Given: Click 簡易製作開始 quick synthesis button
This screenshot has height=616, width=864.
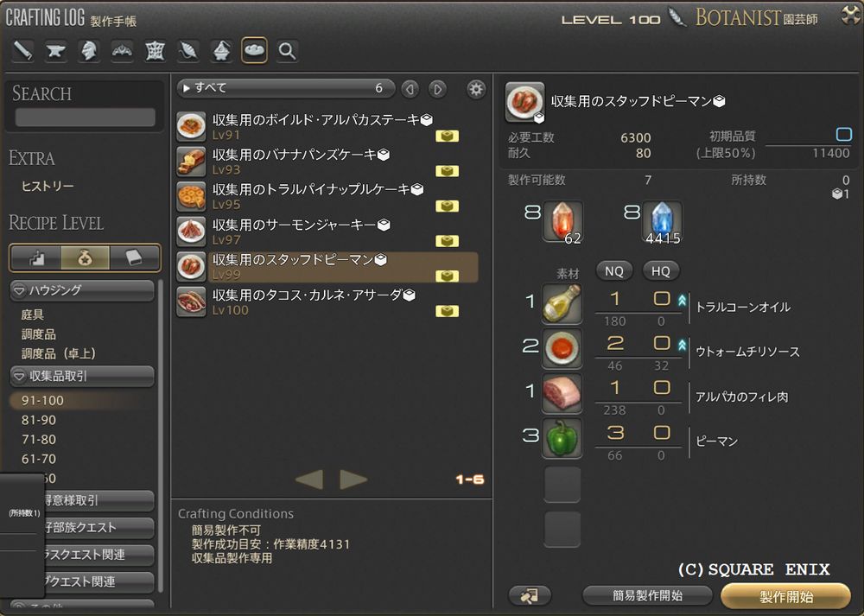Looking at the screenshot, I should (647, 595).
